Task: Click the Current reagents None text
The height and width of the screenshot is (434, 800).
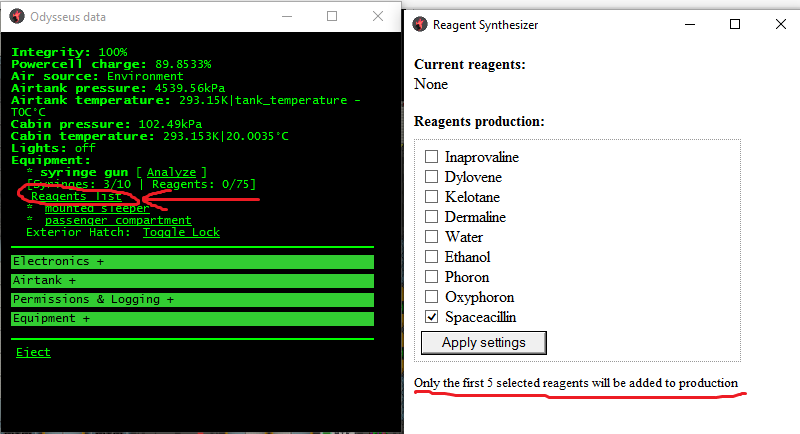Action: pos(431,84)
